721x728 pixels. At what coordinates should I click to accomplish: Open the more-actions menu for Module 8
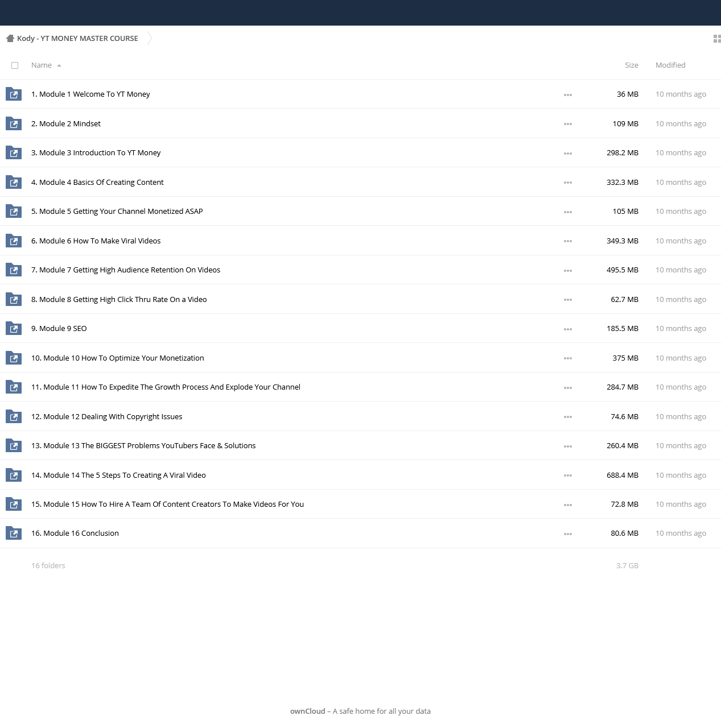click(x=568, y=300)
